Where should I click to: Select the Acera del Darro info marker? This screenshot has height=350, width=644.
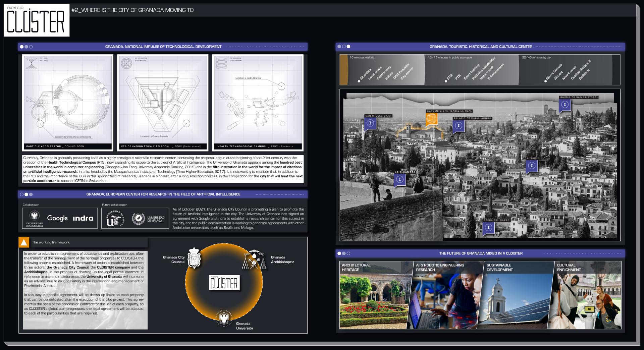(489, 228)
